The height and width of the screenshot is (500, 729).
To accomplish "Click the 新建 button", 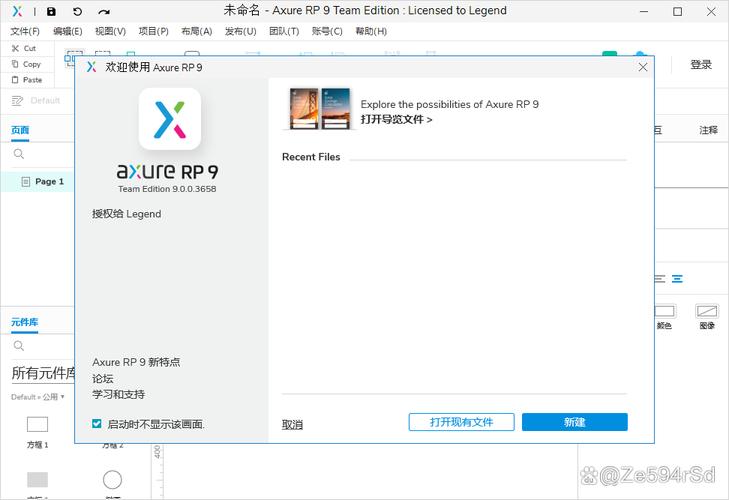I will pyautogui.click(x=575, y=422).
